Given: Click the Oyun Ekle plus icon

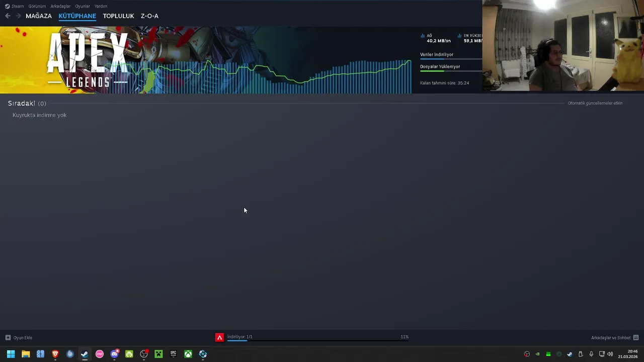Looking at the screenshot, I should point(8,338).
